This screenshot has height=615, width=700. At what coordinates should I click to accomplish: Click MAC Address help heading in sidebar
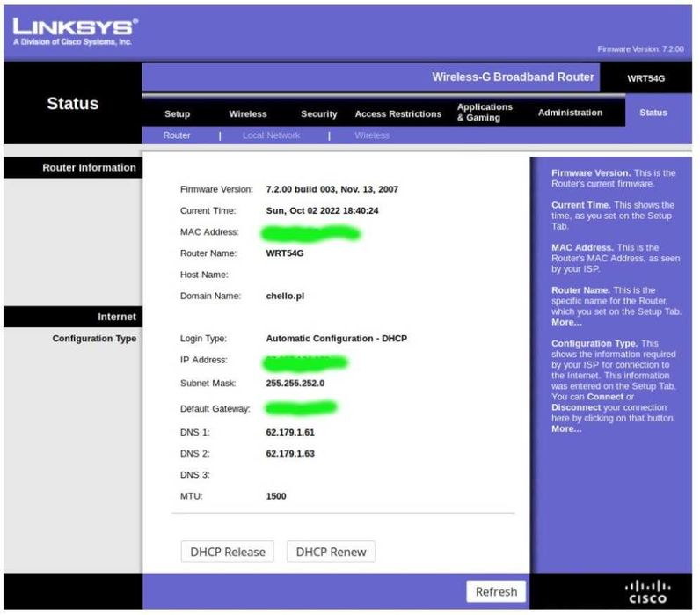pyautogui.click(x=582, y=247)
